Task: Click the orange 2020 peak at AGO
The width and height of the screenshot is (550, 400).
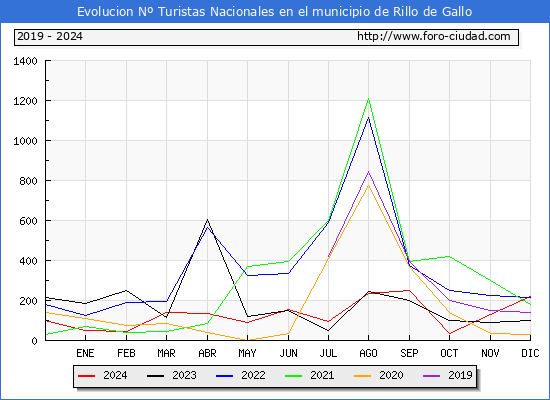Action: (x=368, y=185)
